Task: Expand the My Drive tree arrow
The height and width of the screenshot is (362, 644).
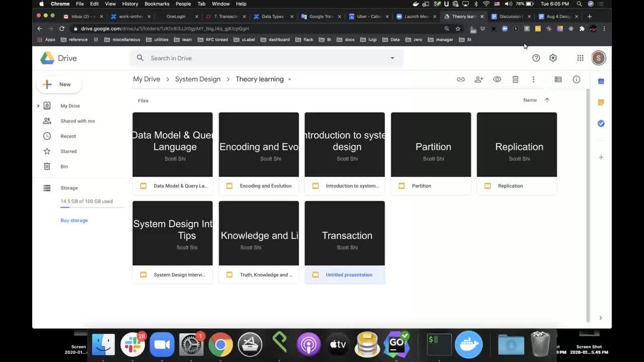Action: (x=38, y=106)
